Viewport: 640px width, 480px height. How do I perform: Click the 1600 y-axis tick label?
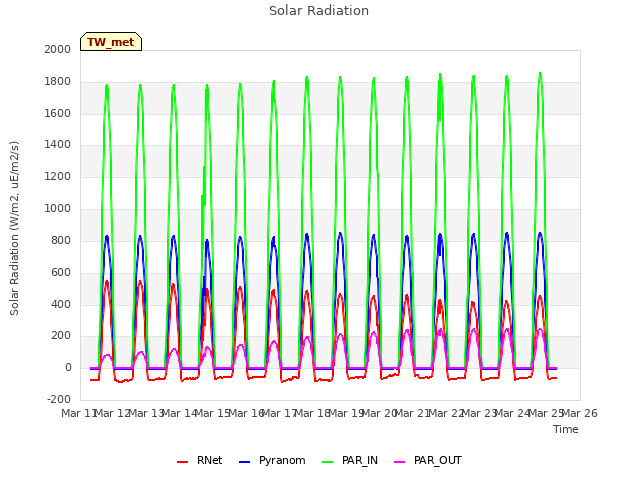[x=58, y=113]
